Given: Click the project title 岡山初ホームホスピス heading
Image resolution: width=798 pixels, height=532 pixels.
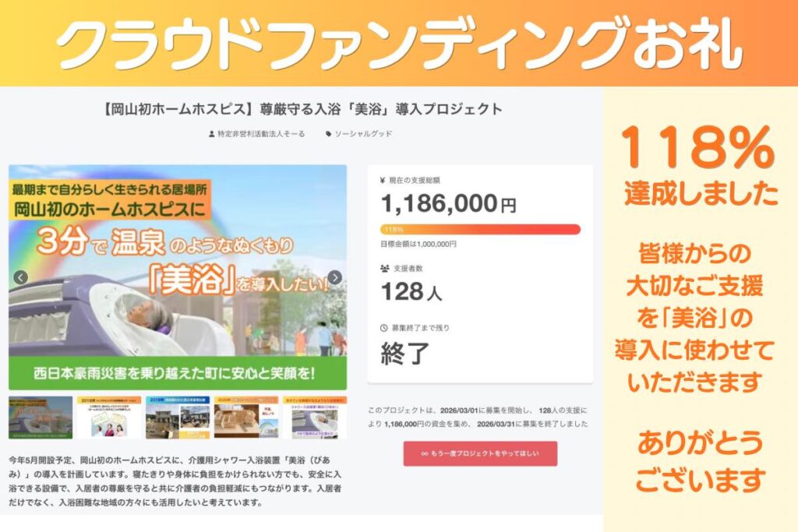Looking at the screenshot, I should pos(302,109).
